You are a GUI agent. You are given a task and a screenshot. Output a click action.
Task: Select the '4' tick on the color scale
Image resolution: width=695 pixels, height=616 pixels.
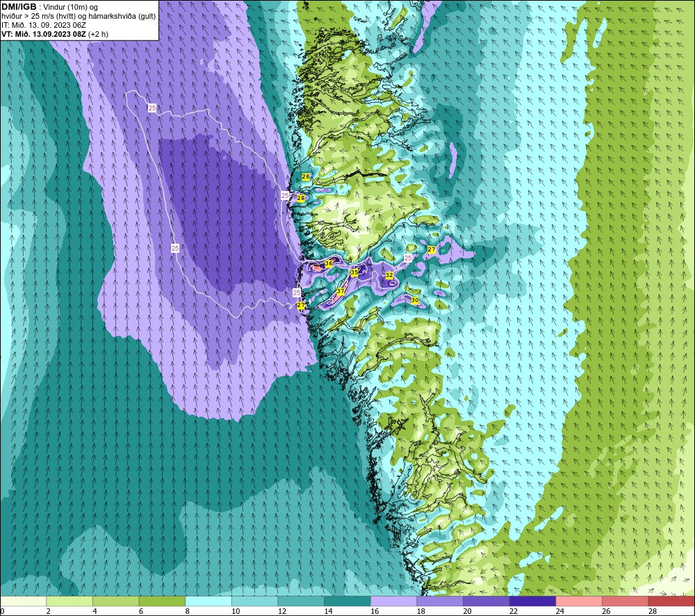click(x=95, y=611)
